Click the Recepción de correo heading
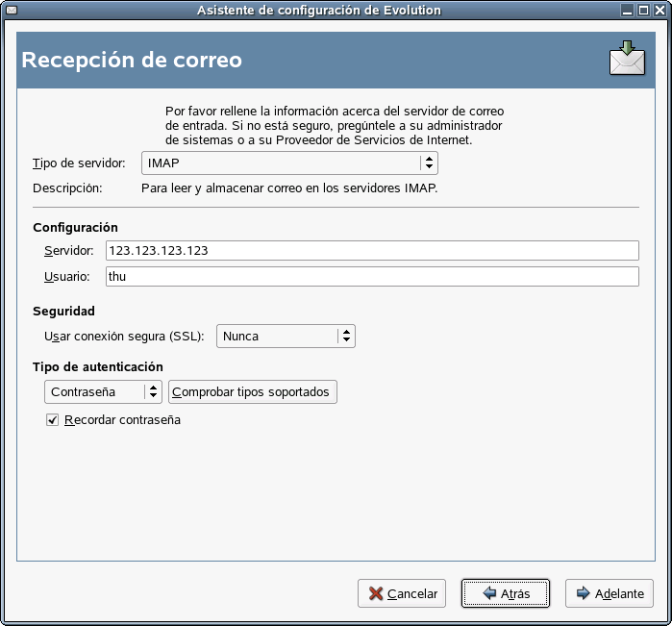This screenshot has height=626, width=672. pyautogui.click(x=132, y=60)
